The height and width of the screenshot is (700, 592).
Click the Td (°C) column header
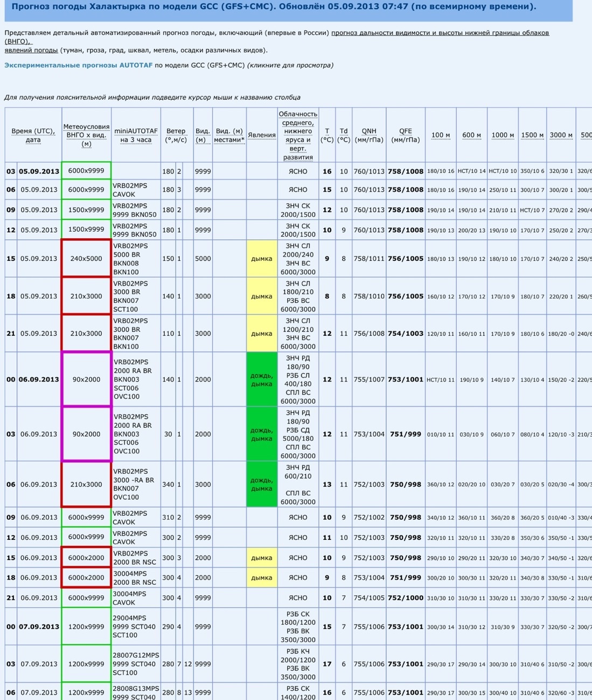[x=344, y=135]
